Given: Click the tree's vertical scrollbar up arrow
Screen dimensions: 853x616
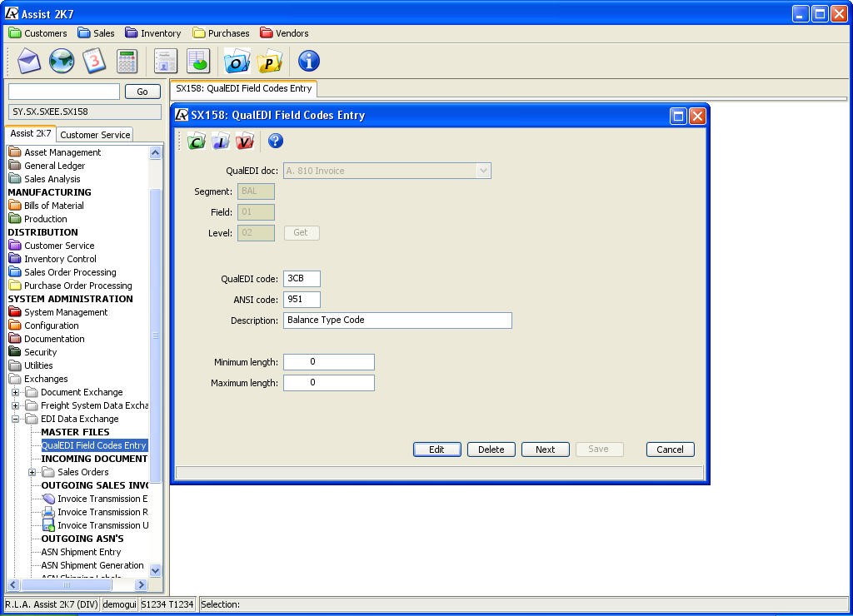Looking at the screenshot, I should tap(156, 153).
